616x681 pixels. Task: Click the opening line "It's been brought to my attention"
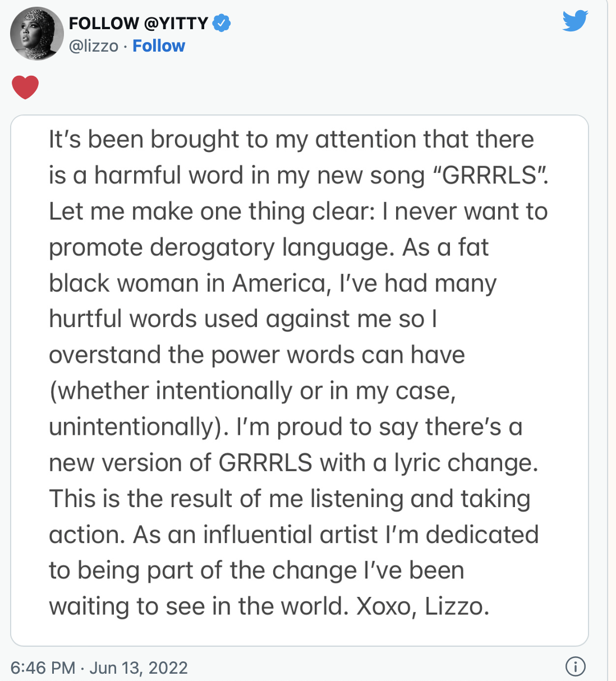point(232,140)
